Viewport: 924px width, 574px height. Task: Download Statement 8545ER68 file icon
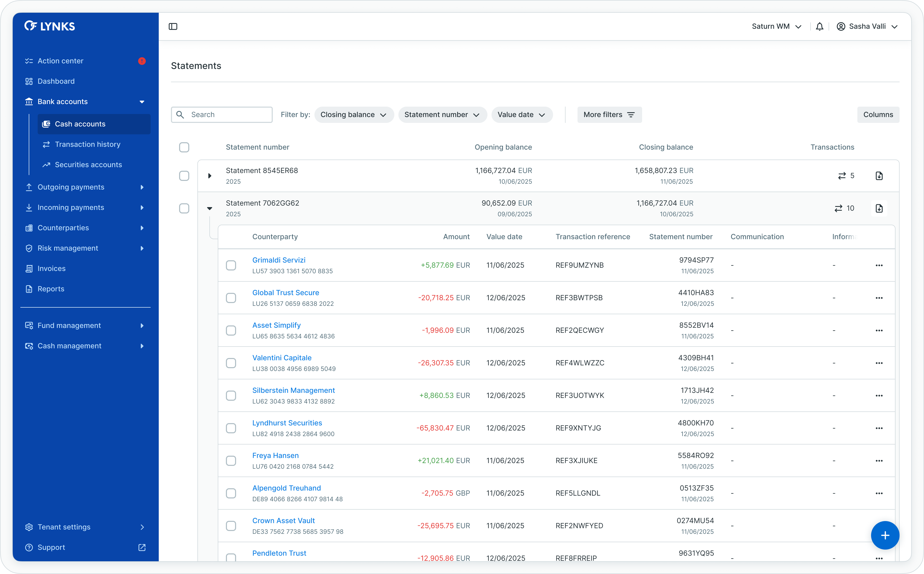pyautogui.click(x=879, y=176)
